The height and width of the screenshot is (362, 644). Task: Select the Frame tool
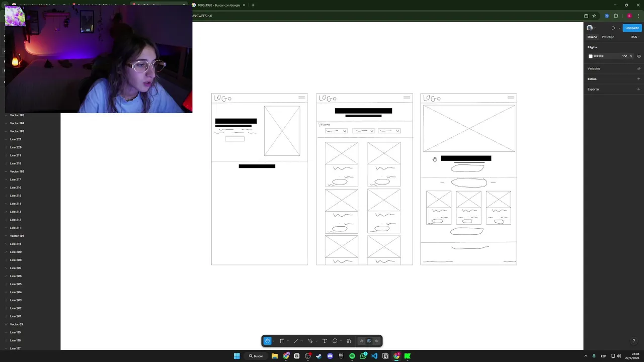coord(282,341)
